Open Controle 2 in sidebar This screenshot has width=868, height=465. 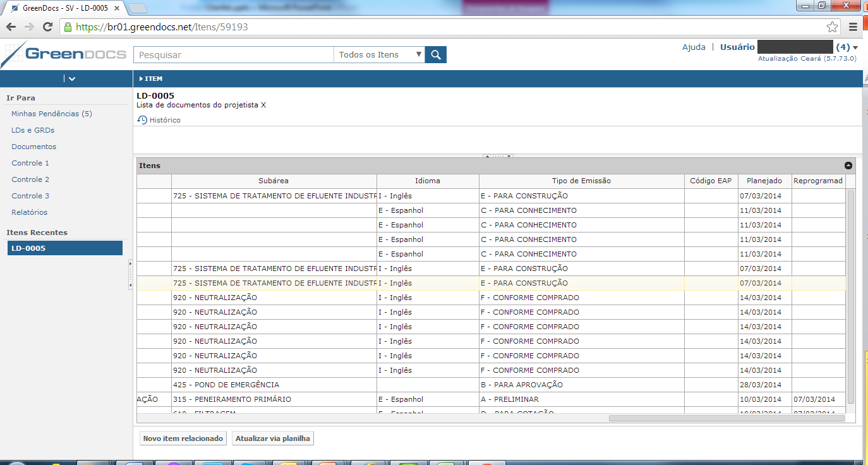point(30,179)
